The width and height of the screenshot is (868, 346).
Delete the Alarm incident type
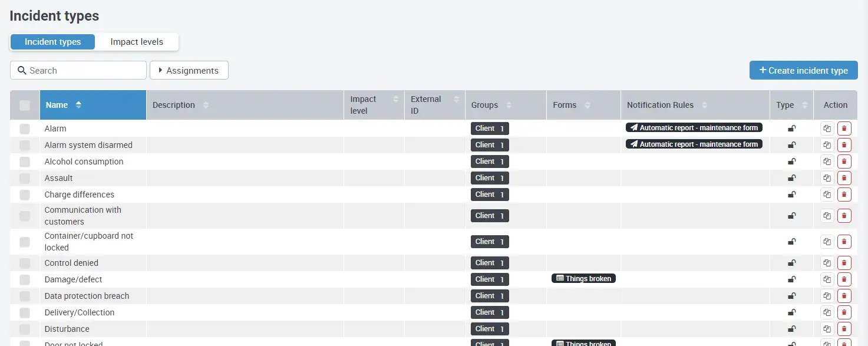tap(844, 128)
